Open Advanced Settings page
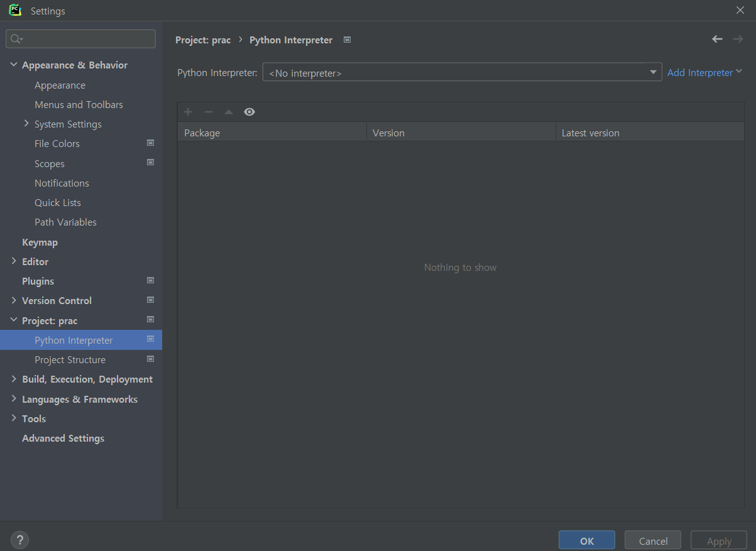The width and height of the screenshot is (756, 551). 63,439
